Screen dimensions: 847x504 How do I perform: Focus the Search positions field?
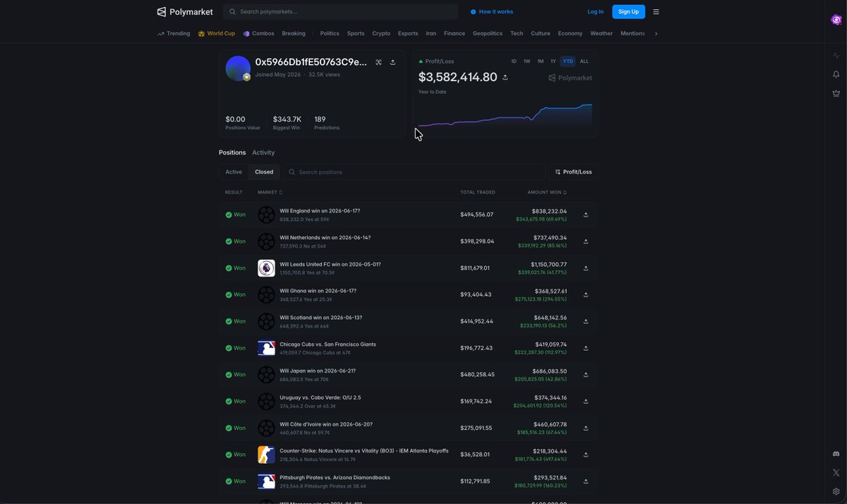[414, 172]
